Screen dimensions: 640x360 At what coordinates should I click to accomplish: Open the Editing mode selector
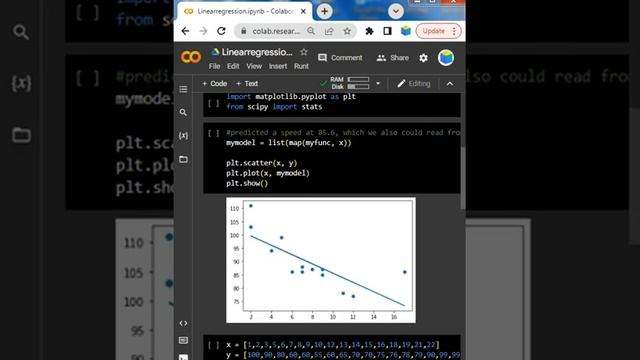413,84
